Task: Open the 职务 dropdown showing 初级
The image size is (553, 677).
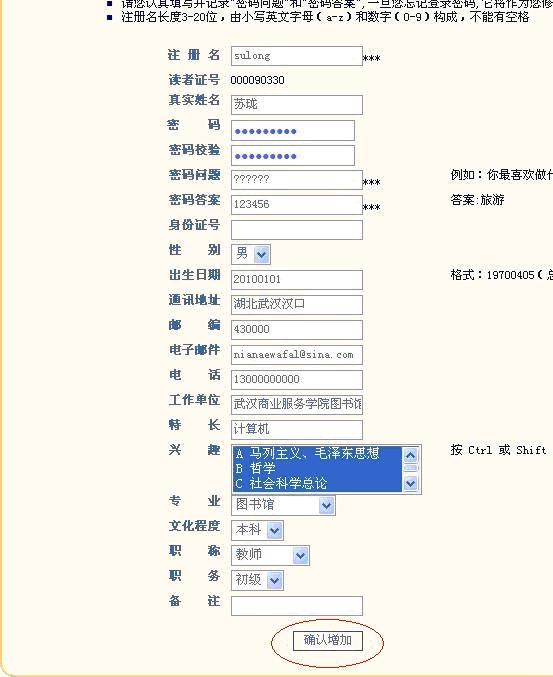Action: point(258,580)
